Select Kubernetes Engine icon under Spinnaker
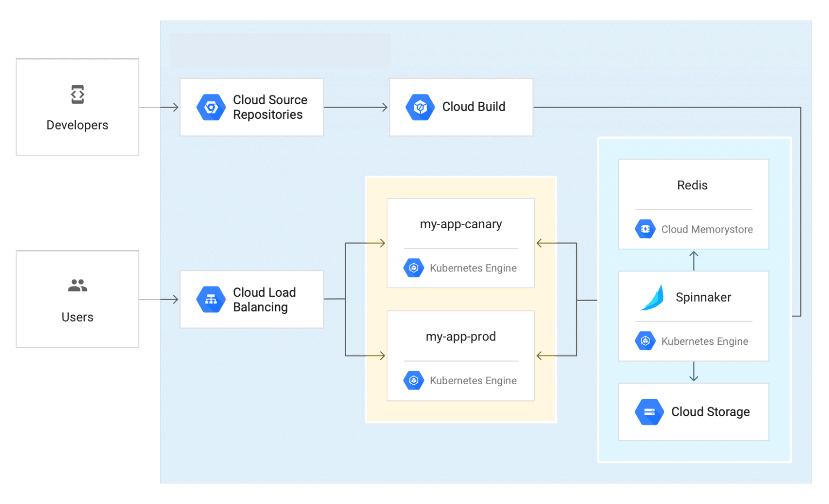Image resolution: width=829 pixels, height=504 pixels. 645,341
